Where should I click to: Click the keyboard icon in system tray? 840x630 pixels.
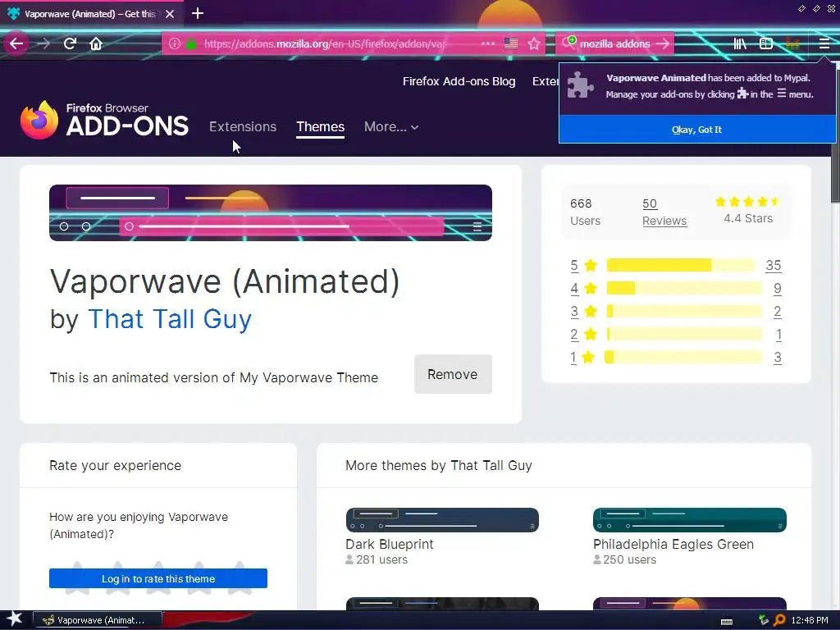coord(727,622)
